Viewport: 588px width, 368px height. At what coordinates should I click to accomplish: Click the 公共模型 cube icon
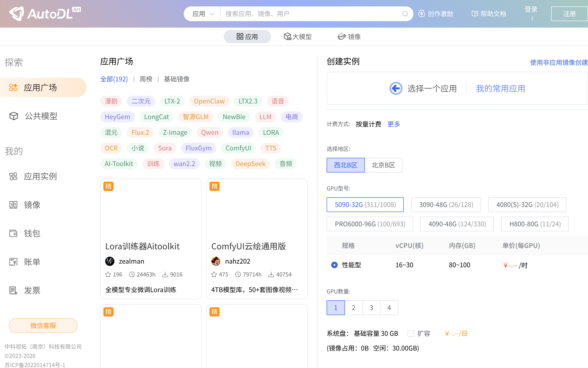click(x=14, y=116)
